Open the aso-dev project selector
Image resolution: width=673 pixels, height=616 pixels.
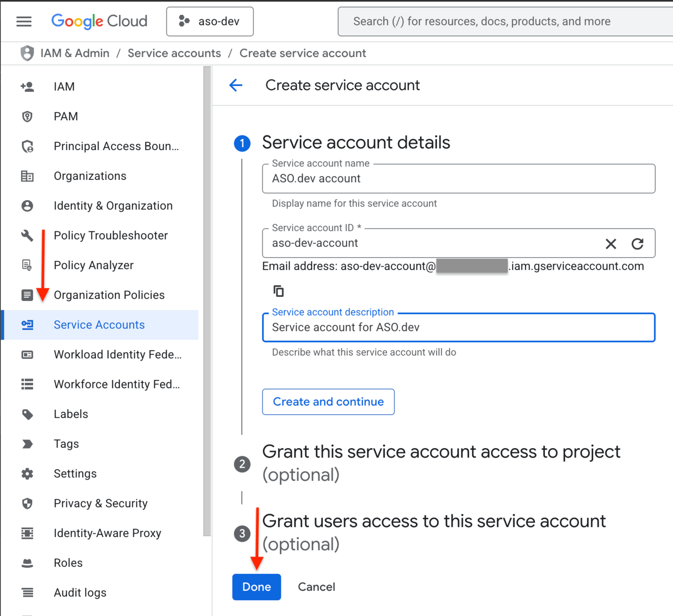[x=209, y=21]
